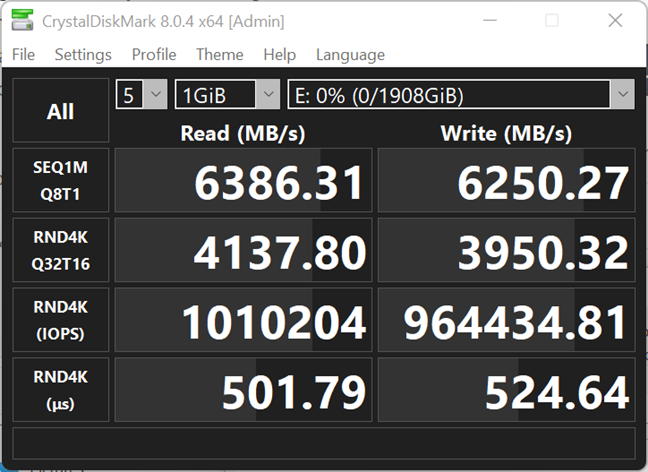
Task: Start the RND4K Q32T16 test
Action: (61, 250)
